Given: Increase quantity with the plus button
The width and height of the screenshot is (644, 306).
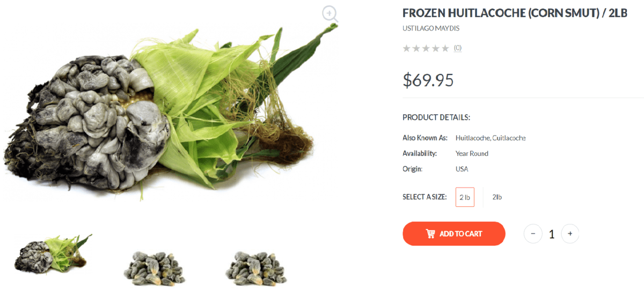Looking at the screenshot, I should (570, 234).
